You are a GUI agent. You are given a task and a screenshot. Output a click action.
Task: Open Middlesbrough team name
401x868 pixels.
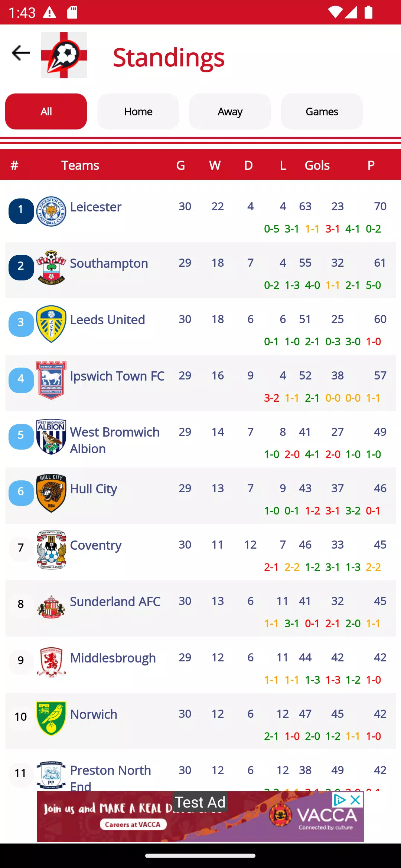tap(113, 658)
